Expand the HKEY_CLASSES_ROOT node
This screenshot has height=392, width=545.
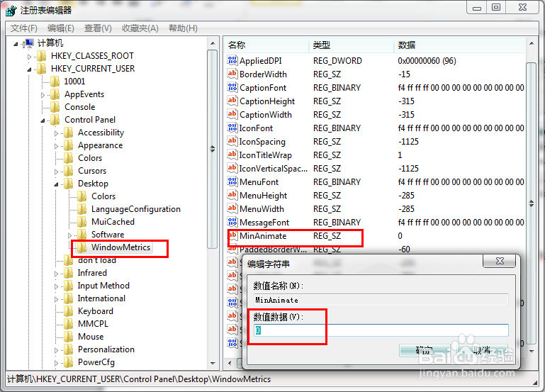click(x=29, y=56)
